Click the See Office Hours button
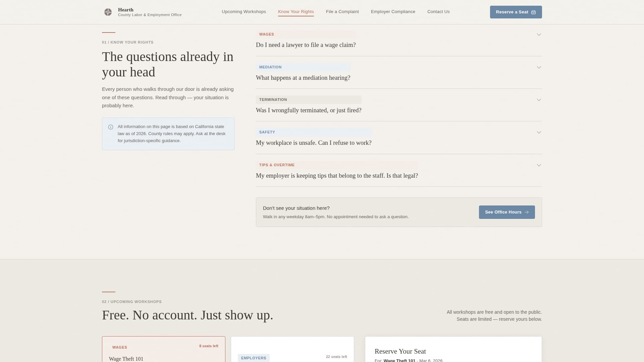644x362 pixels. point(503,212)
